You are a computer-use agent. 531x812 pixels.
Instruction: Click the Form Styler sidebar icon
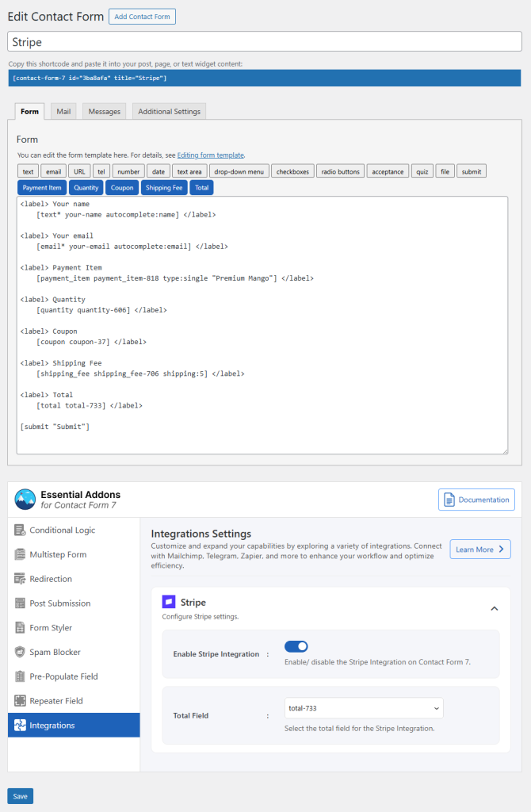(x=20, y=627)
